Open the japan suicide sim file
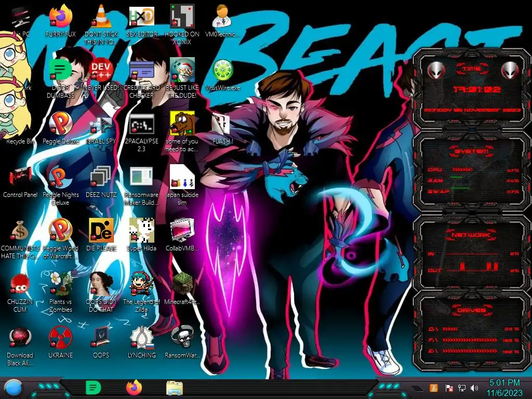 [x=182, y=177]
